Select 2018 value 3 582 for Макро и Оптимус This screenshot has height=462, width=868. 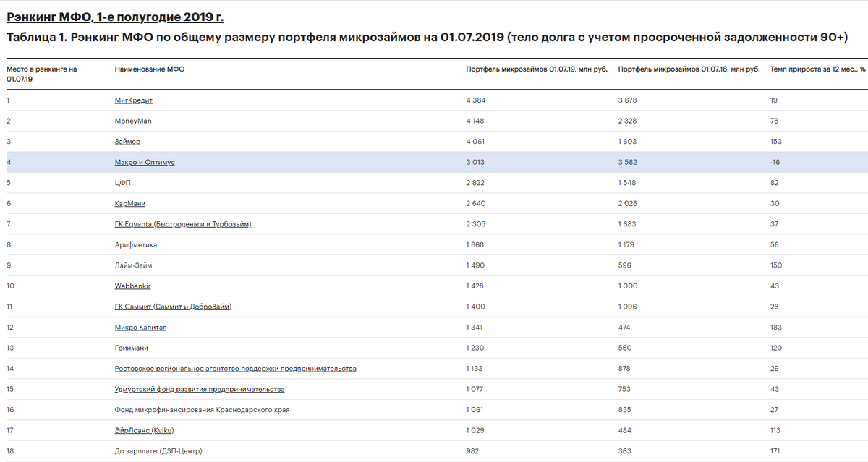[x=629, y=163]
